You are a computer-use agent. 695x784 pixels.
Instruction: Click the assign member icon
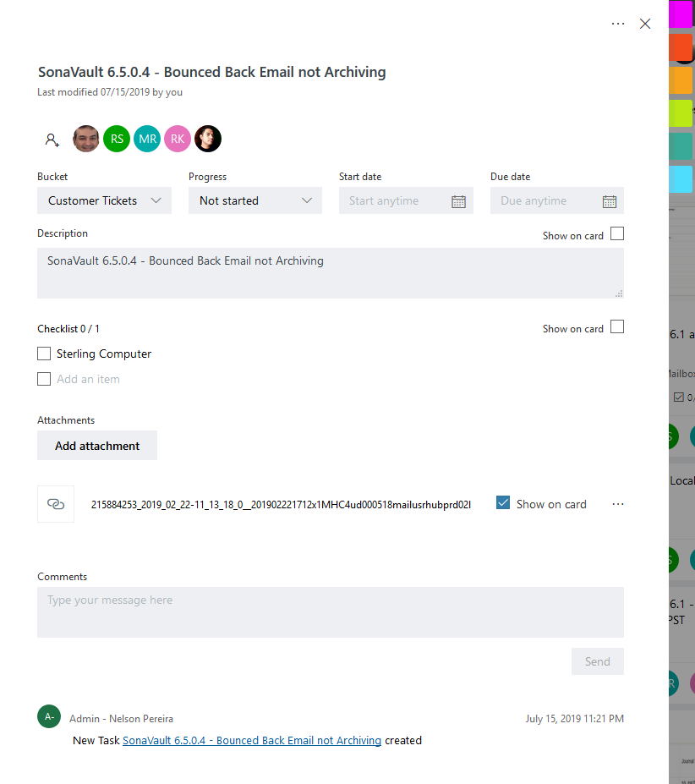(x=52, y=139)
